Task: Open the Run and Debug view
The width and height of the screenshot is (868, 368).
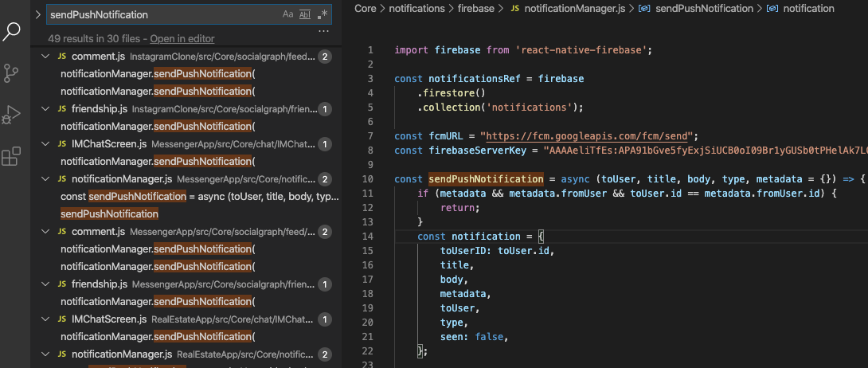Action: point(11,115)
